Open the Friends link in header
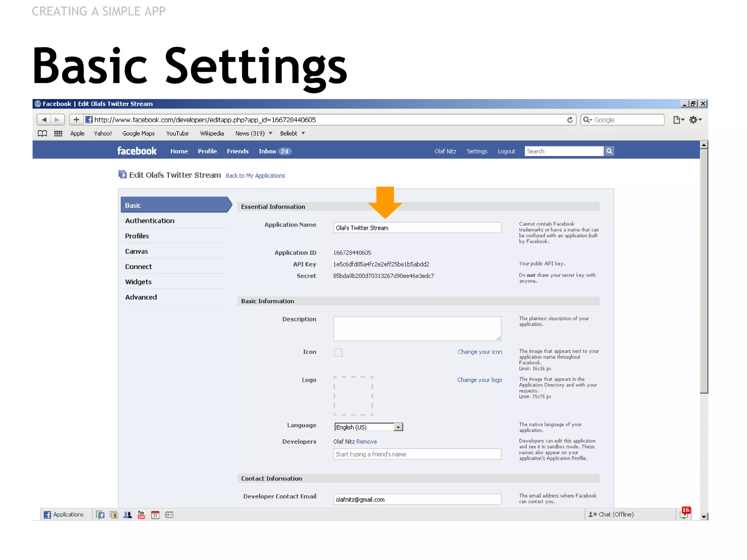Viewport: 747px width, 560px height. (237, 151)
